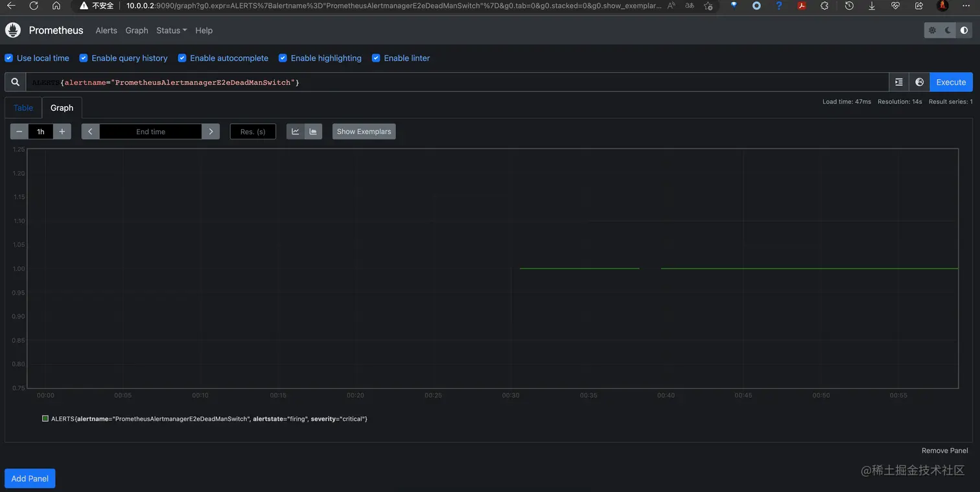Click the browser address bar URL
Image resolution: width=980 pixels, height=492 pixels.
[x=394, y=5]
